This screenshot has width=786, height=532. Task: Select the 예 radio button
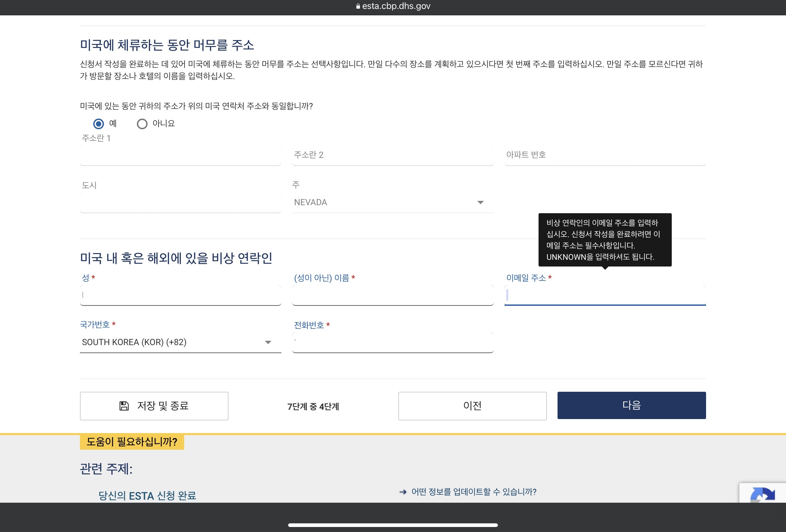click(x=99, y=124)
